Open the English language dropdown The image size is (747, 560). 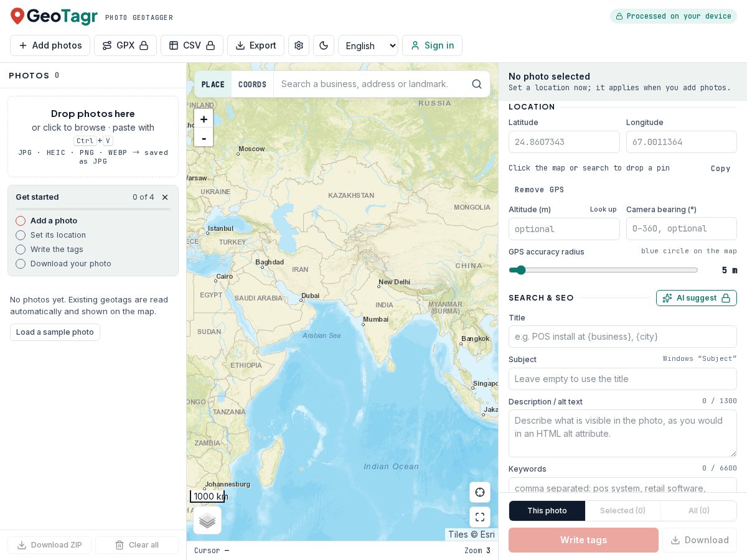click(368, 45)
